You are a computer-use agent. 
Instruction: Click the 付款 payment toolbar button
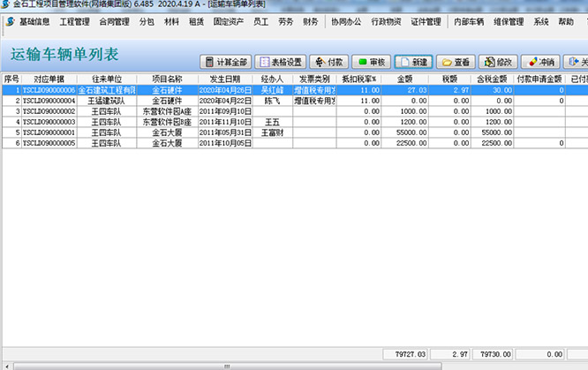(329, 62)
